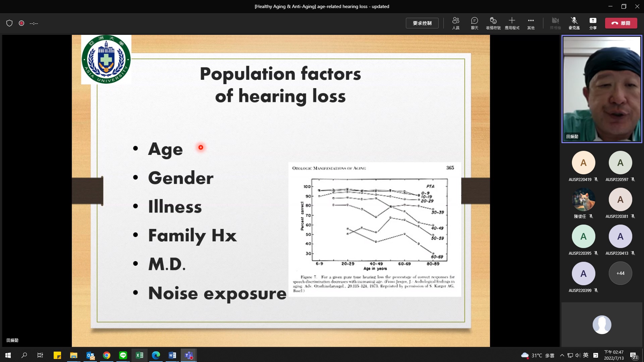
Task: Open the Windows Start menu
Action: (7, 355)
